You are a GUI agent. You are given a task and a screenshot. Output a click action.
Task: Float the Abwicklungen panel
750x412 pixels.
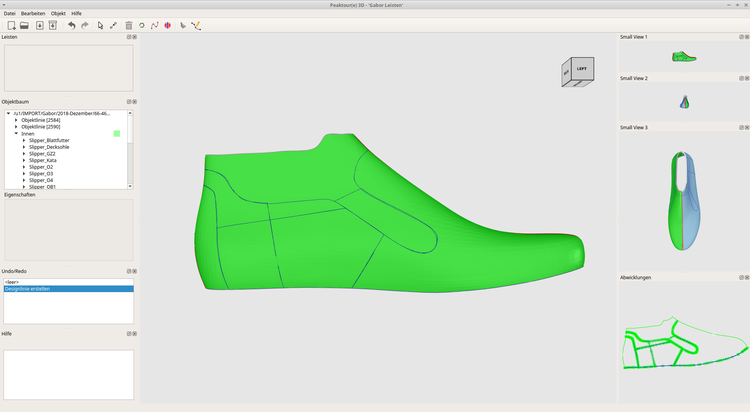click(x=741, y=278)
